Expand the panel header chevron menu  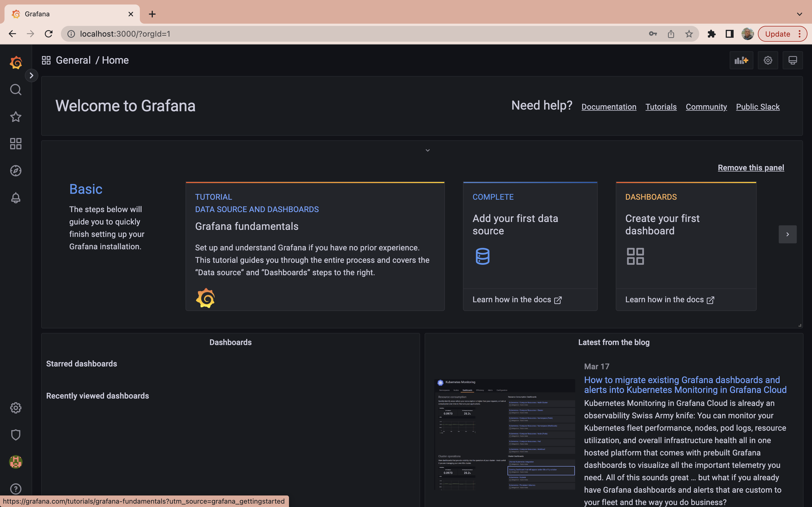(427, 151)
